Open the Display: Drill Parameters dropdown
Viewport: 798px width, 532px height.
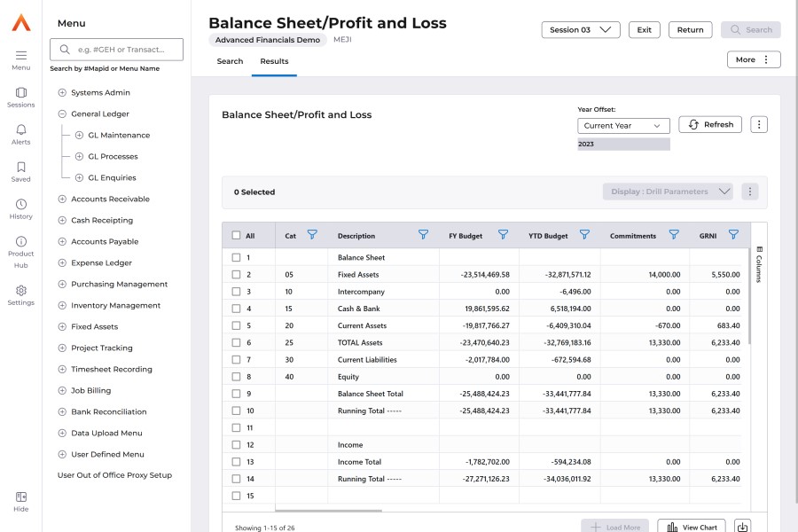point(668,192)
